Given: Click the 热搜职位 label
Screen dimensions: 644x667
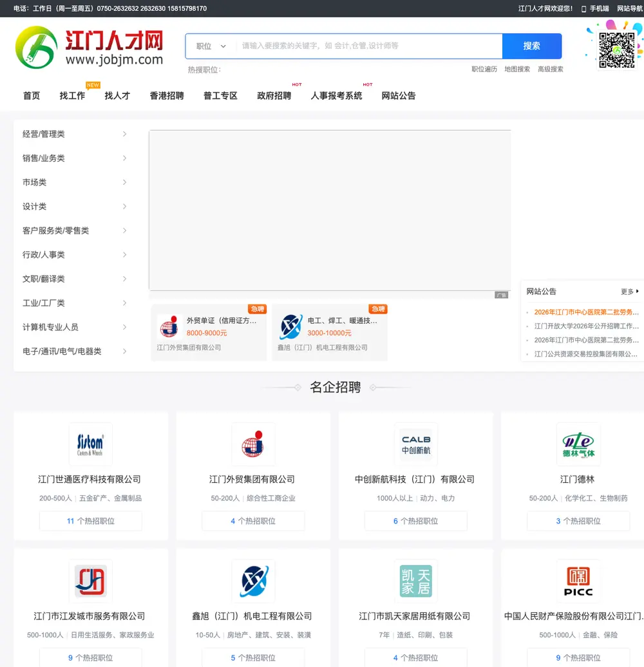Looking at the screenshot, I should [x=204, y=70].
